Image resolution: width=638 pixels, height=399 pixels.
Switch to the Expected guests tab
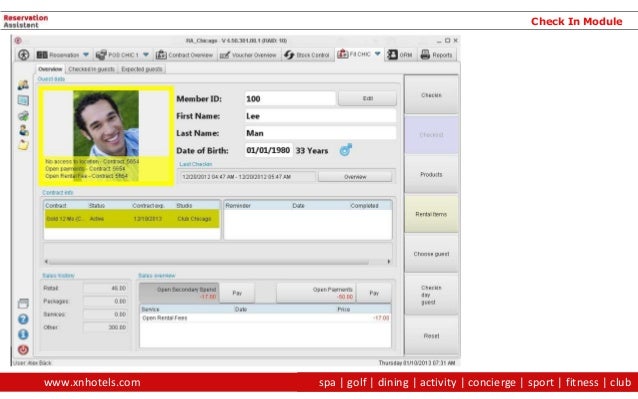(142, 69)
